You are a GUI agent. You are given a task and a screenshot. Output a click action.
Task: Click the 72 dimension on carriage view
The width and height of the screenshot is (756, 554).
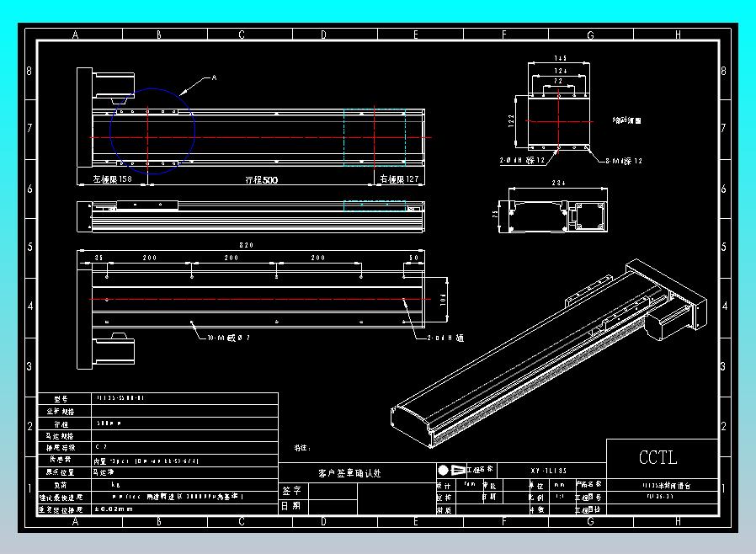(558, 81)
